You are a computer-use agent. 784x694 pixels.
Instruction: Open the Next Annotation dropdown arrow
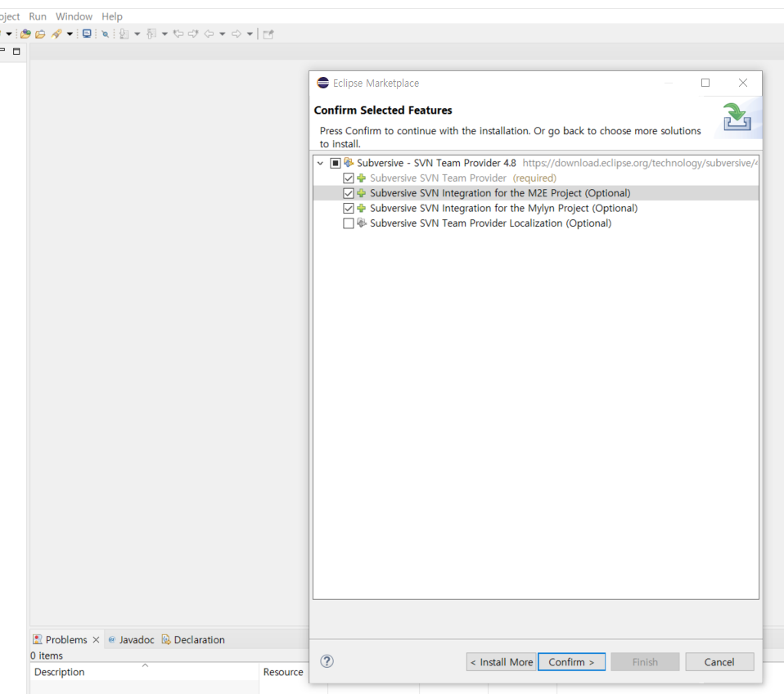click(x=137, y=34)
